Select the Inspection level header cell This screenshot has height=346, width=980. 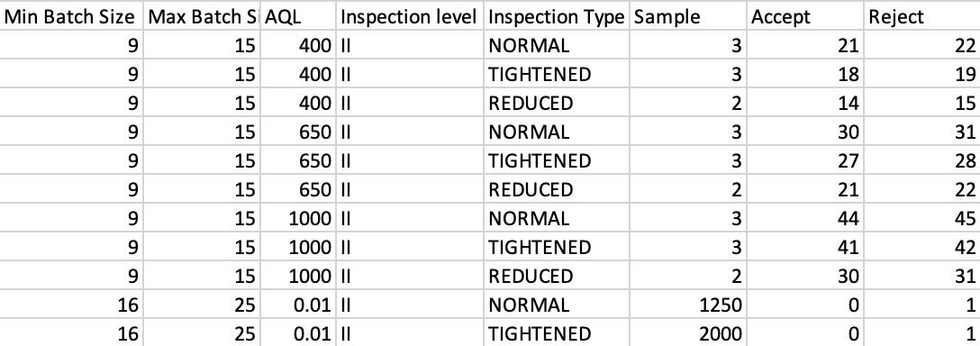(409, 16)
